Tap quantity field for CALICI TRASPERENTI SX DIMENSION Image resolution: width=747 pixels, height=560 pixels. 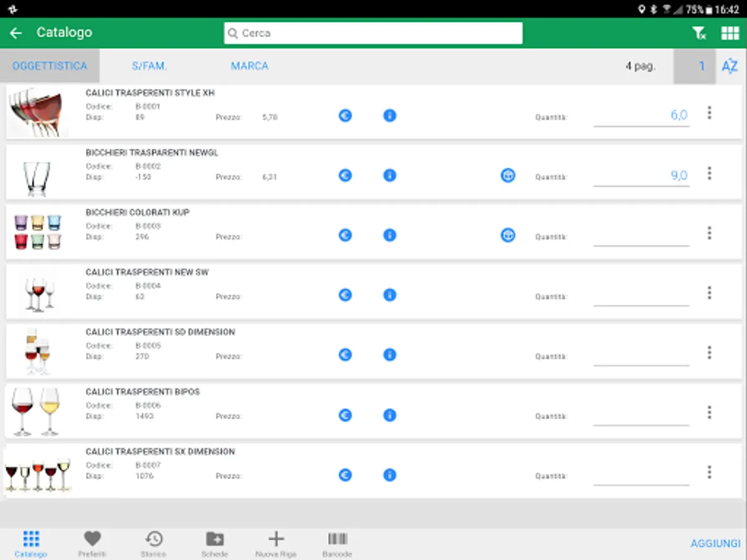[x=641, y=474]
